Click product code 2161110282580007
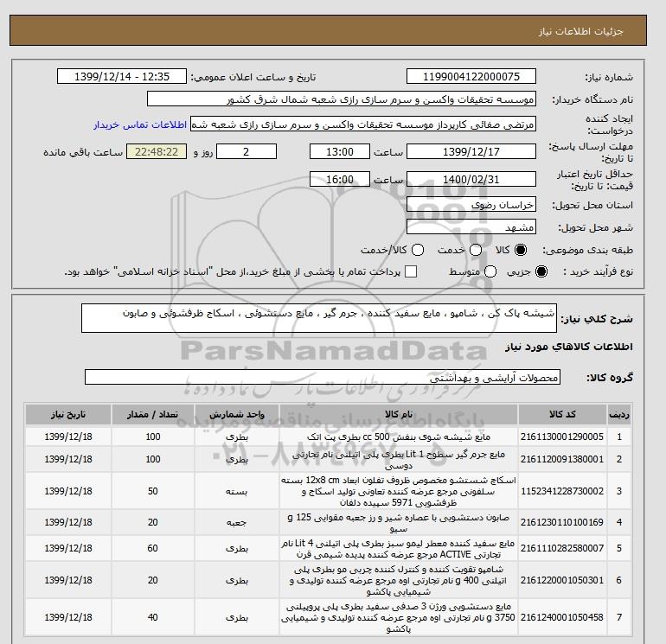This screenshot has width=666, height=644. pyautogui.click(x=562, y=549)
